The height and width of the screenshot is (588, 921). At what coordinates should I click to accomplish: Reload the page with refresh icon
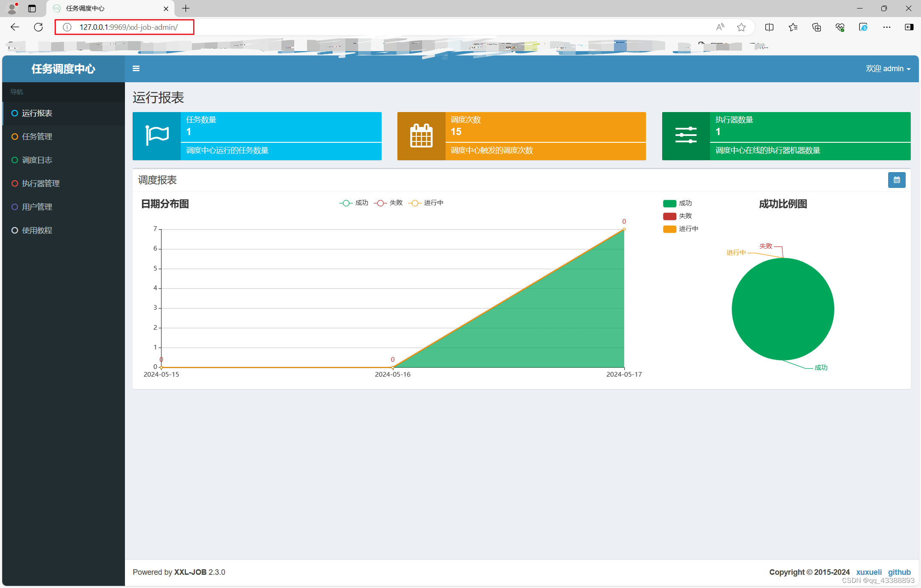pos(38,27)
